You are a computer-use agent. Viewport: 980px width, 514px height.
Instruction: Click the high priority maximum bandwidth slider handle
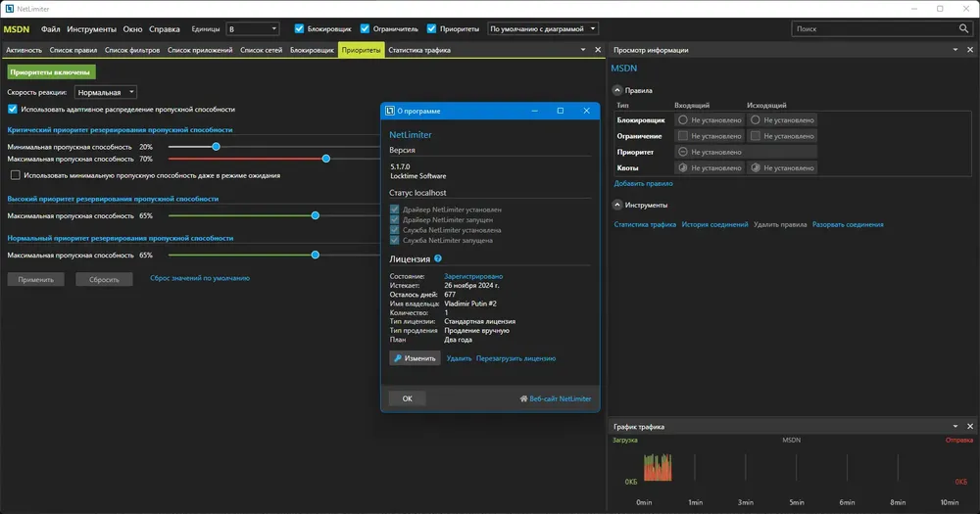(x=315, y=215)
